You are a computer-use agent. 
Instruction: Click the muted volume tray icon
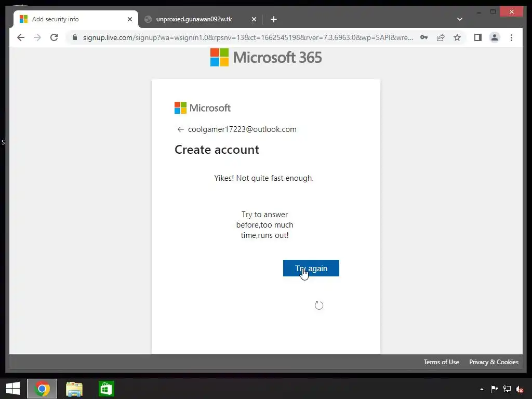pyautogui.click(x=520, y=389)
